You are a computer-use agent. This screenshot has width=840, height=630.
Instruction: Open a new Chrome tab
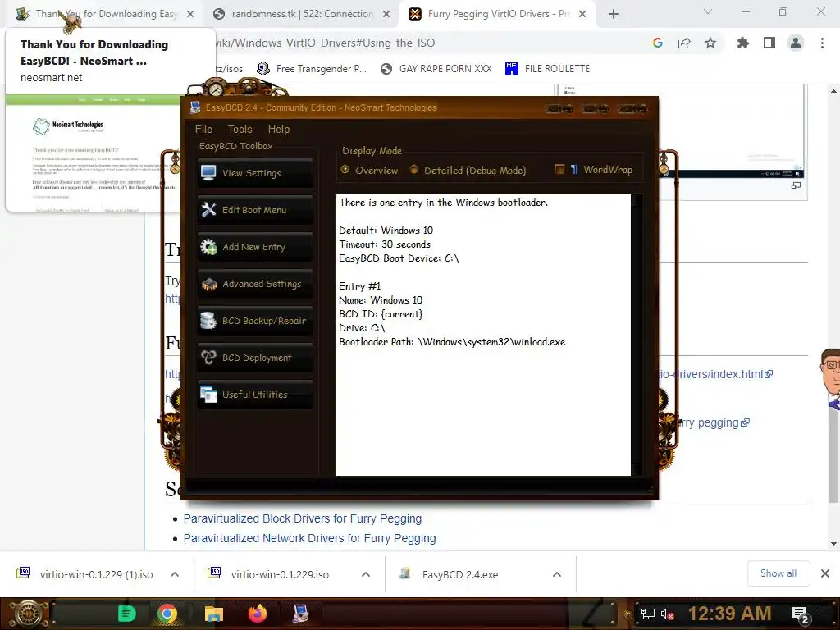(x=614, y=15)
